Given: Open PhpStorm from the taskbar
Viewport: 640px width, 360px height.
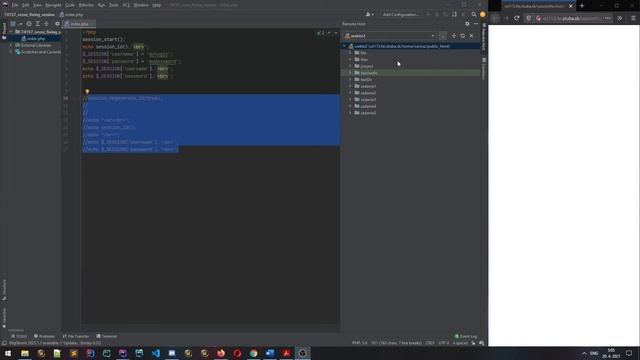Looking at the screenshot, I should tap(123, 353).
